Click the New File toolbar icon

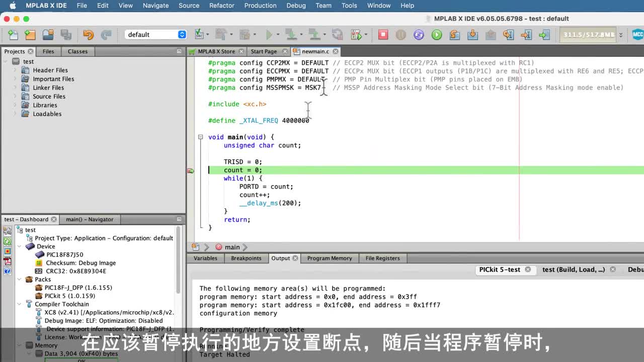tap(13, 35)
